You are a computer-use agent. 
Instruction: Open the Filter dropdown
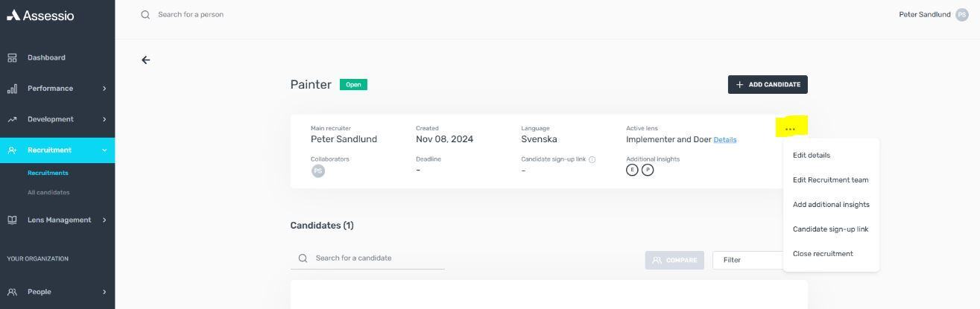pyautogui.click(x=748, y=260)
